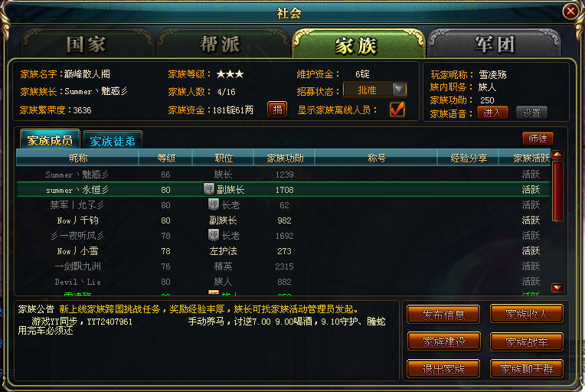The height and width of the screenshot is (392, 585).
Task: Sort members by 等级 column header
Action: pos(166,158)
